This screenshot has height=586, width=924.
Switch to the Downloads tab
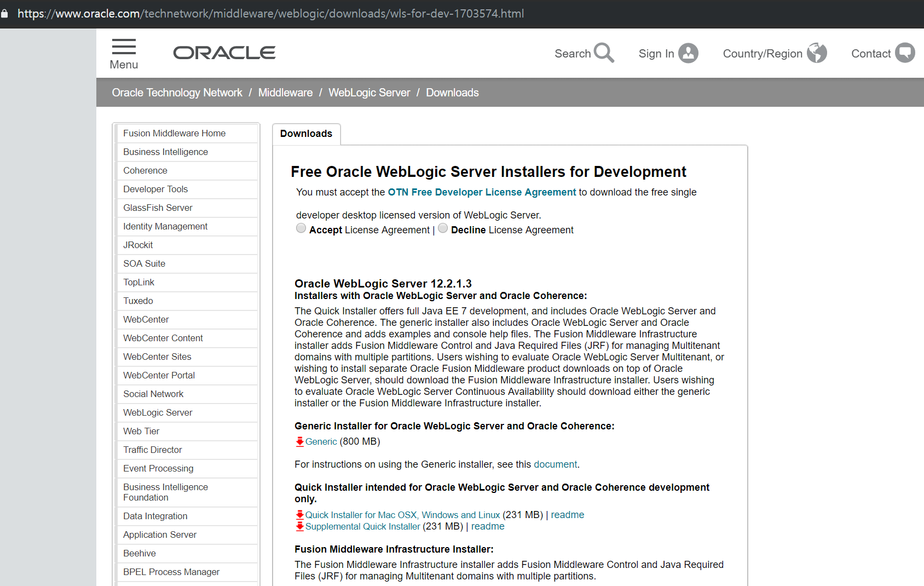[306, 134]
